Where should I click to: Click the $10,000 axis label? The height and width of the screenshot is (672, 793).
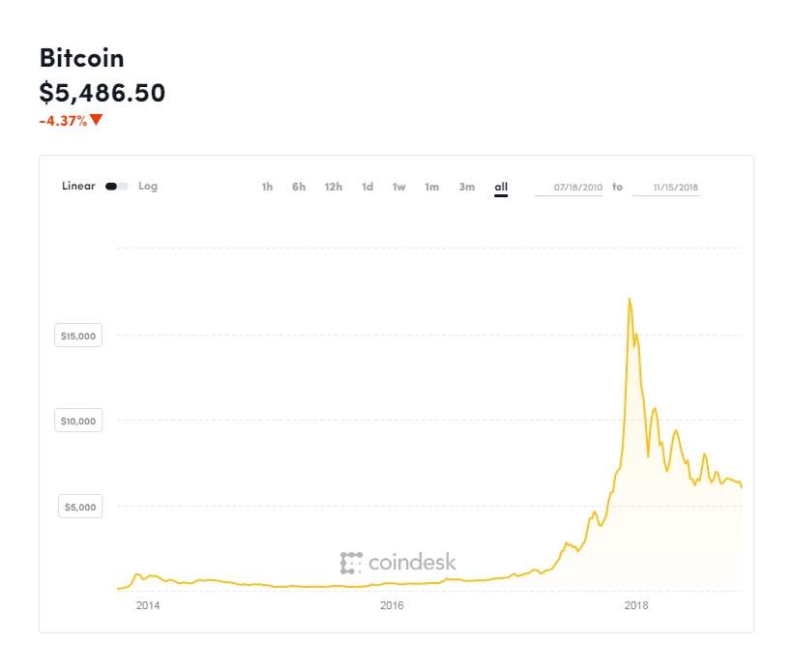pos(78,421)
